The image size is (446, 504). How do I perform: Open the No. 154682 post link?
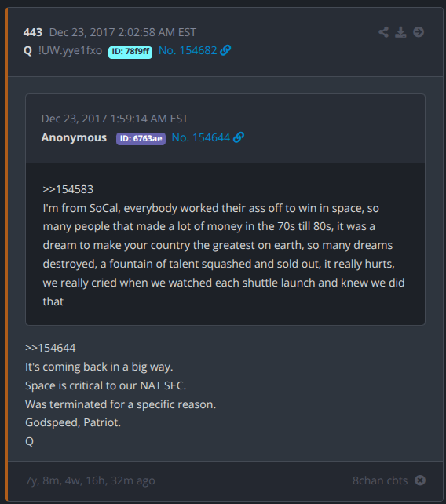(x=188, y=50)
